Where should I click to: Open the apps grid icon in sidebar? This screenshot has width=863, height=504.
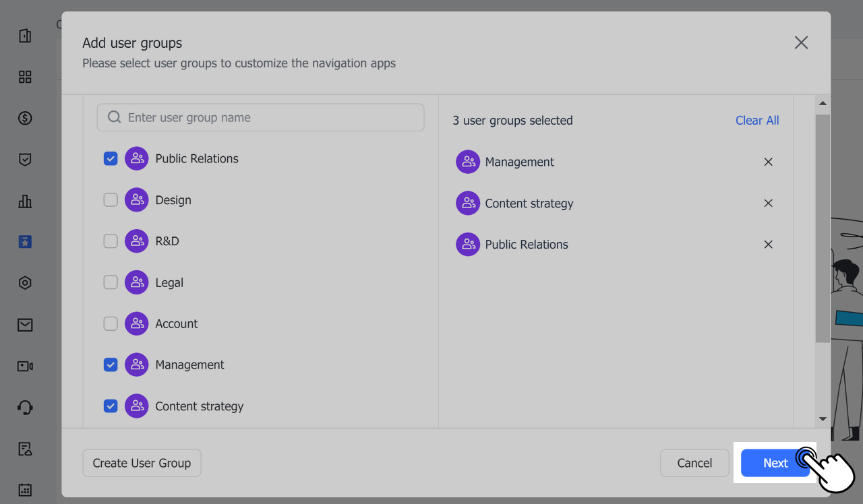[x=25, y=77]
